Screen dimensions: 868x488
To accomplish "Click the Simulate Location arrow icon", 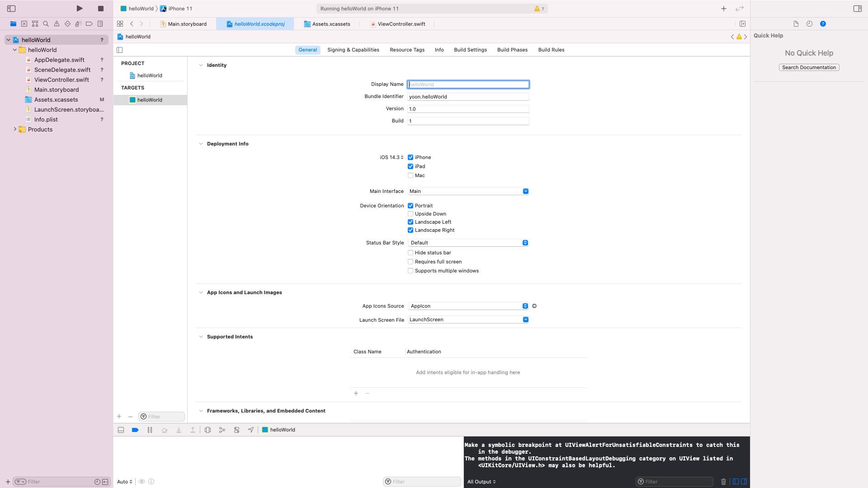I will tap(251, 430).
